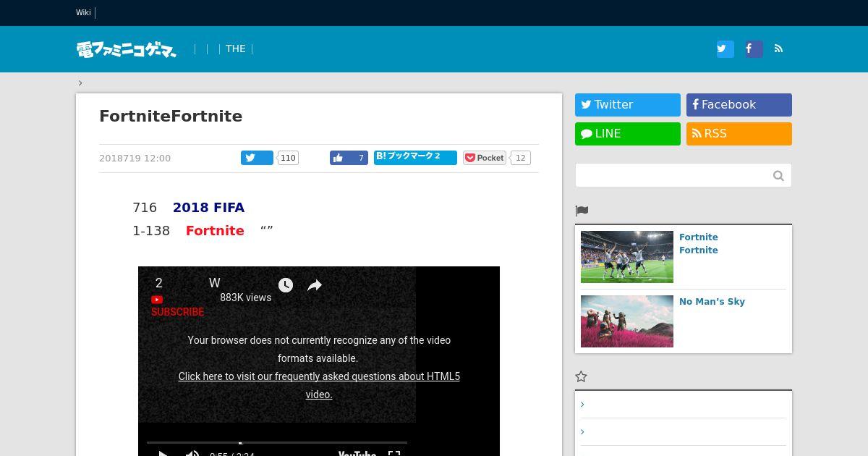The image size is (868, 456).
Task: Open the Wiki link in top bar
Action: click(83, 12)
